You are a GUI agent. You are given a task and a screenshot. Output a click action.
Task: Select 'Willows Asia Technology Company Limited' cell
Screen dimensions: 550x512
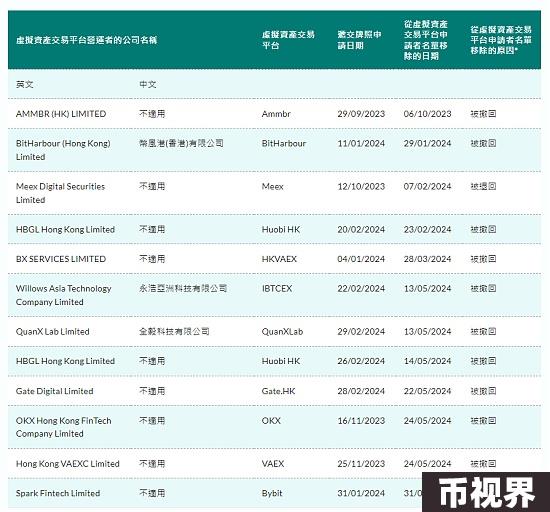(63, 295)
